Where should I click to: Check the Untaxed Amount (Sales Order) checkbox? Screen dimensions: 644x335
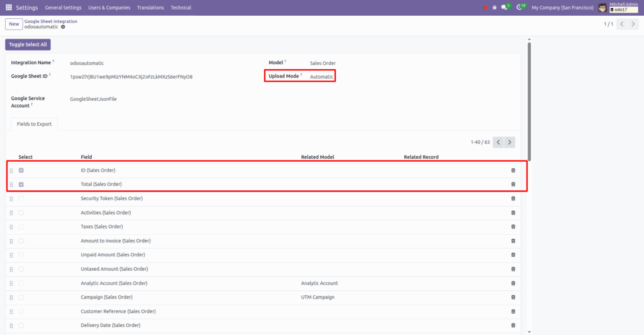click(21, 269)
